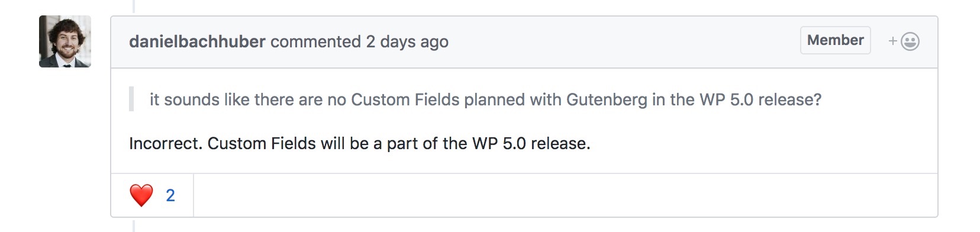This screenshot has height=232, width=980.
Task: Click the timeline line above comment
Action: coord(134,6)
